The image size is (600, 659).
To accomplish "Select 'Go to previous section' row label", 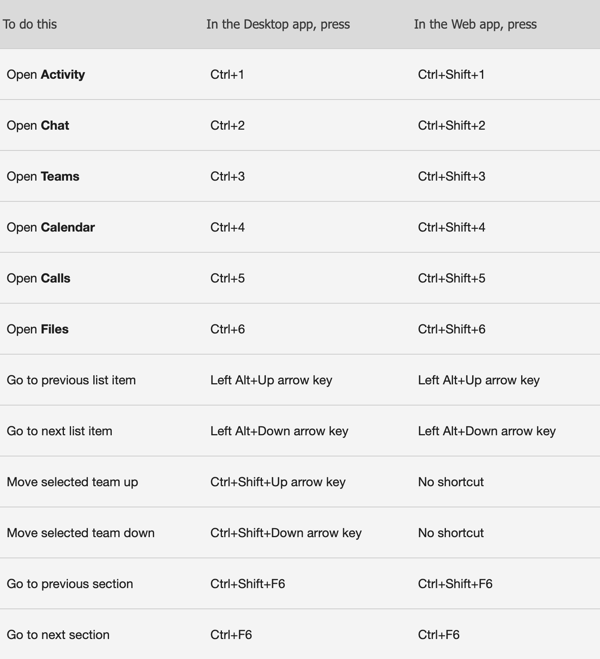I will pyautogui.click(x=70, y=584).
